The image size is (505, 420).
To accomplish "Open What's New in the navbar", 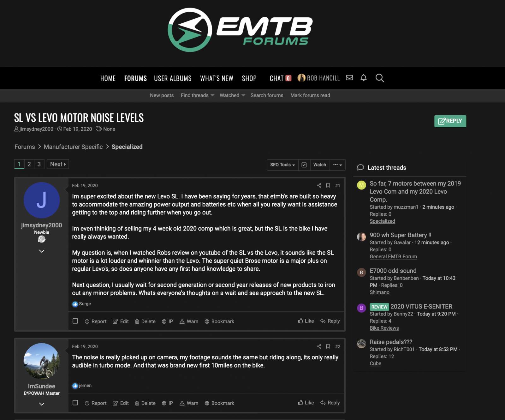I will (x=217, y=78).
